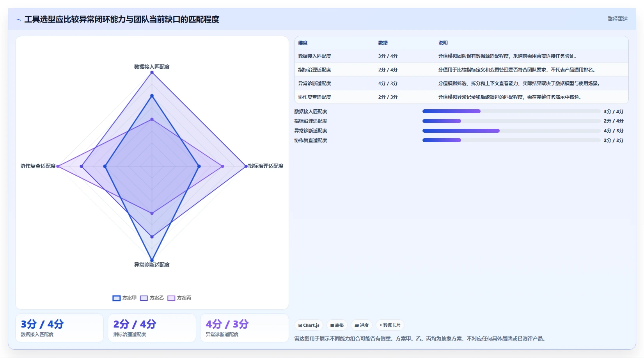Click the 协作复查适配度 progress bar

click(x=511, y=140)
